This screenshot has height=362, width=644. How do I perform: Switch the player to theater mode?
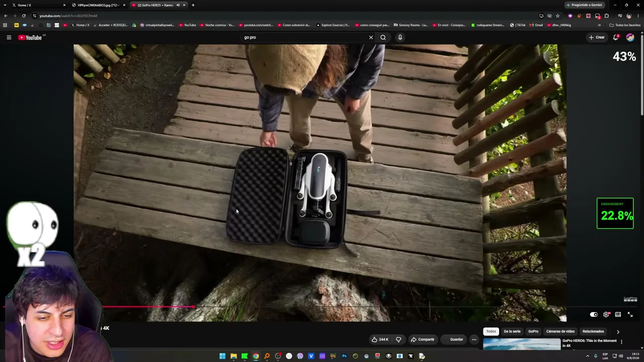coord(618,315)
